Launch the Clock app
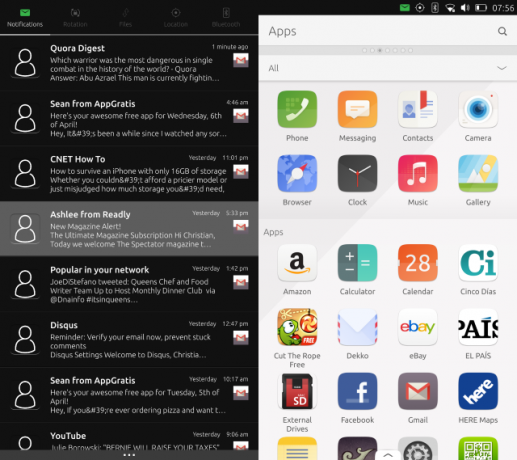 pos(357,173)
